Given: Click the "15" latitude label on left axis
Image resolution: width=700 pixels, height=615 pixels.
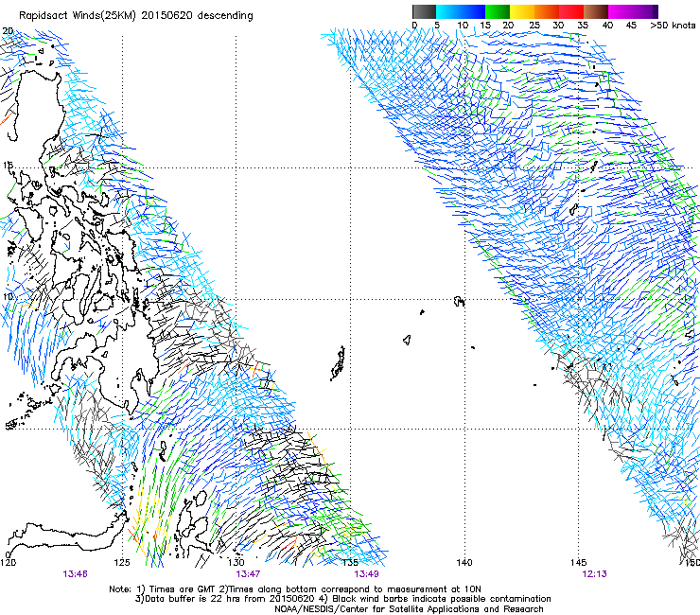Looking at the screenshot, I should click(8, 166).
